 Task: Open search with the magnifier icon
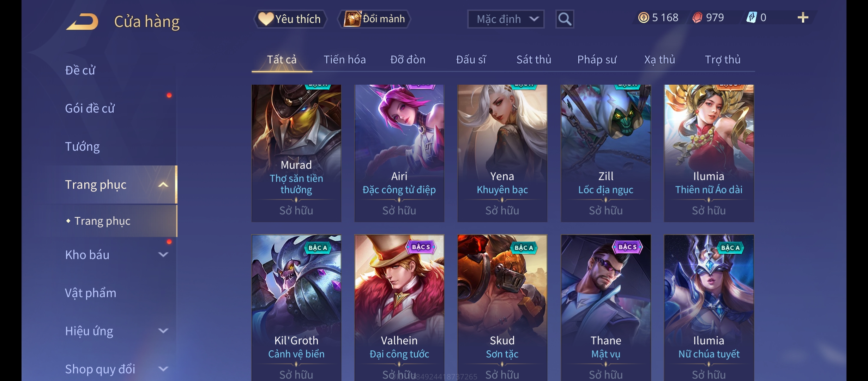tap(565, 19)
